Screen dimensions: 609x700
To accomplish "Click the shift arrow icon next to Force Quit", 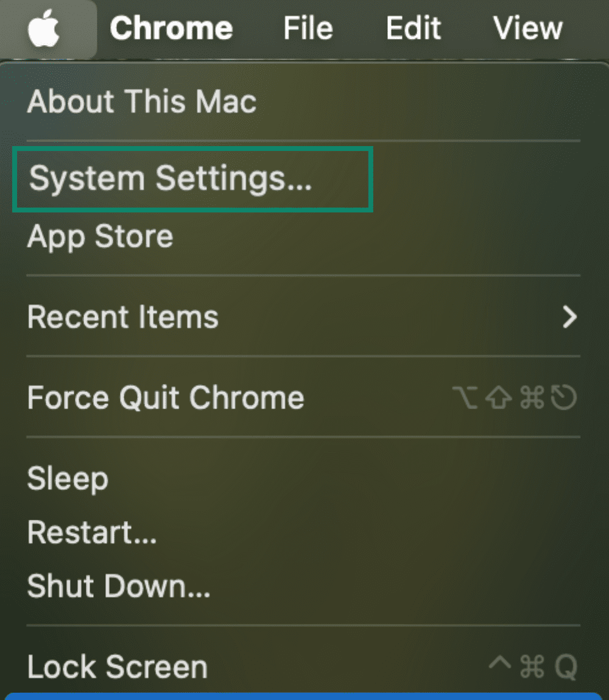I will 499,397.
